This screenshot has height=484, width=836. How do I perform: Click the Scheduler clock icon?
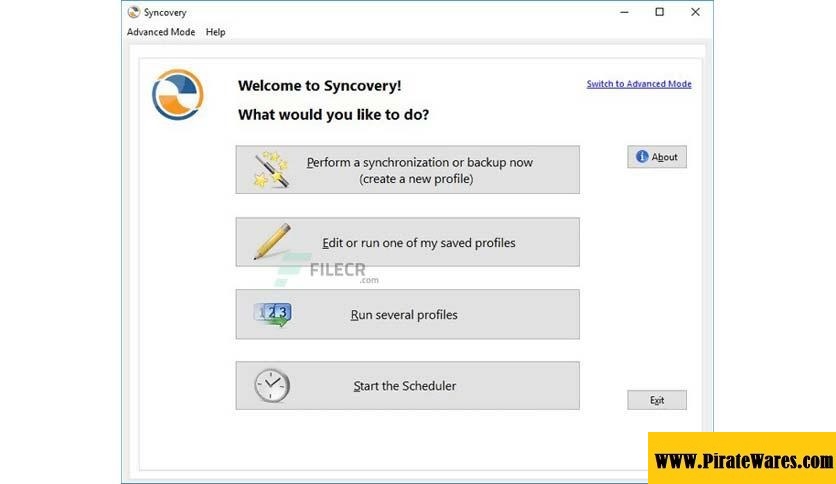271,386
